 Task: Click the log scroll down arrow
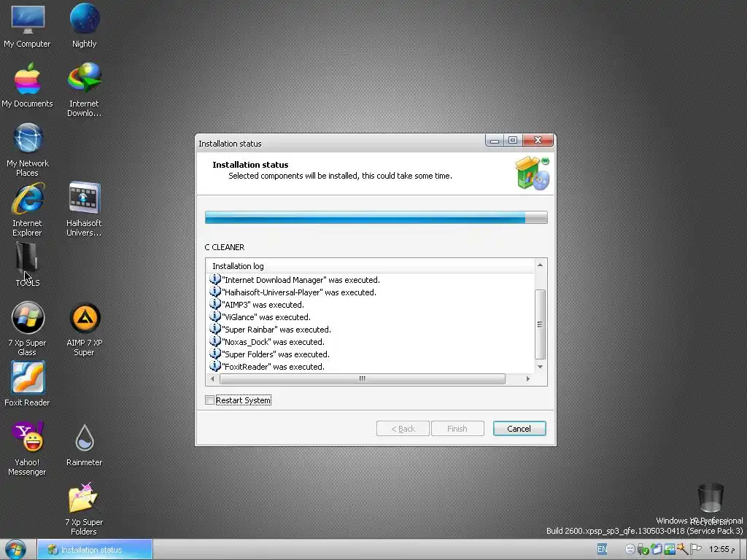point(540,367)
